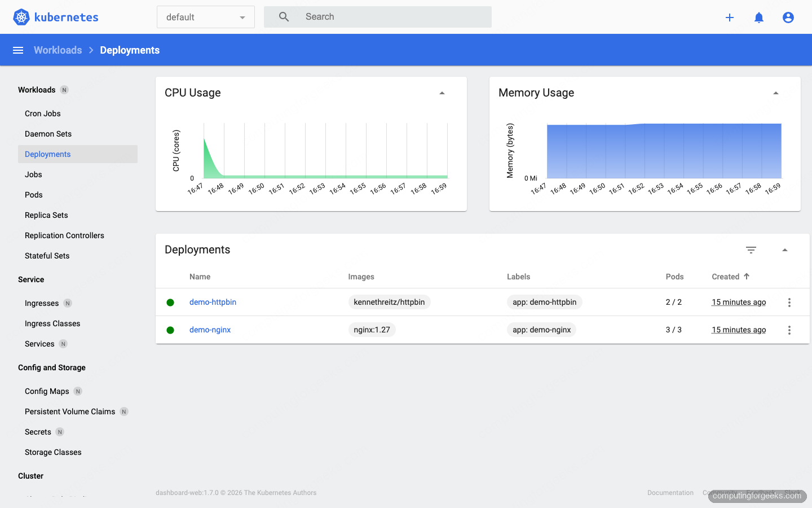This screenshot has height=508, width=812.
Task: Open the notifications bell
Action: pos(759,17)
